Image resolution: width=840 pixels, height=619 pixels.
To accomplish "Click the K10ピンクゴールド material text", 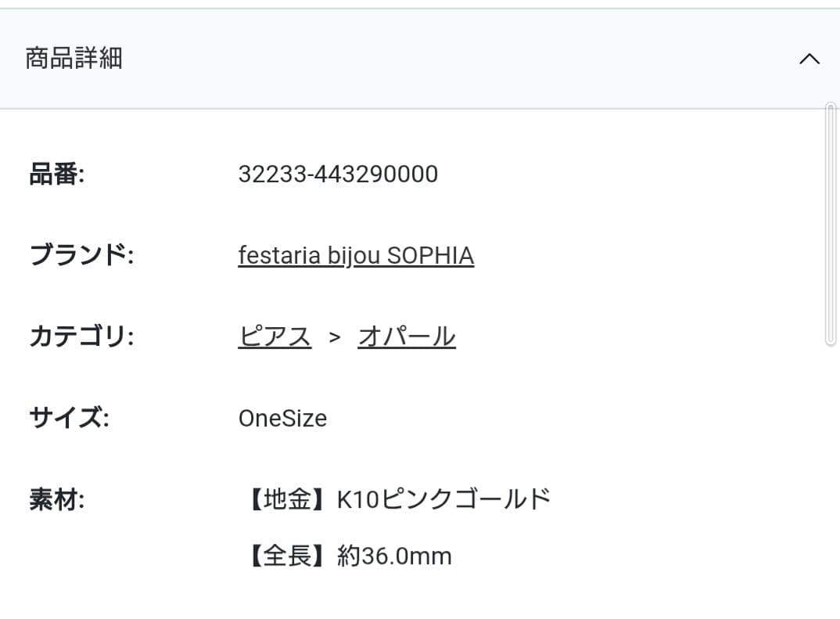I will 444,499.
